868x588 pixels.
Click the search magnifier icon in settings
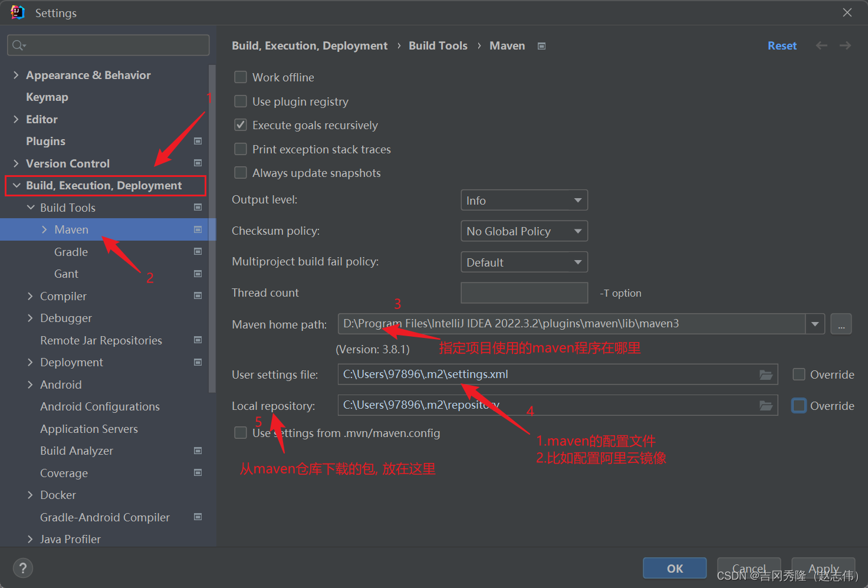pyautogui.click(x=18, y=45)
